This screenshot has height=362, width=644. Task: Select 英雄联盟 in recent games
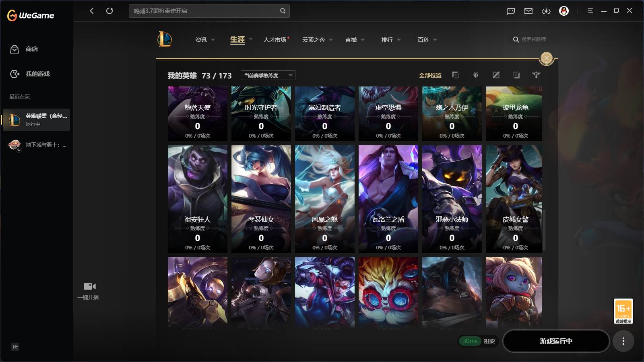37,120
